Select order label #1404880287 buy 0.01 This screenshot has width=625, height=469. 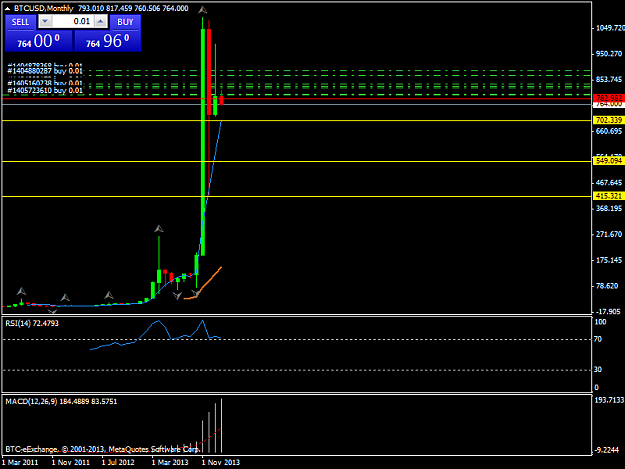tap(45, 71)
